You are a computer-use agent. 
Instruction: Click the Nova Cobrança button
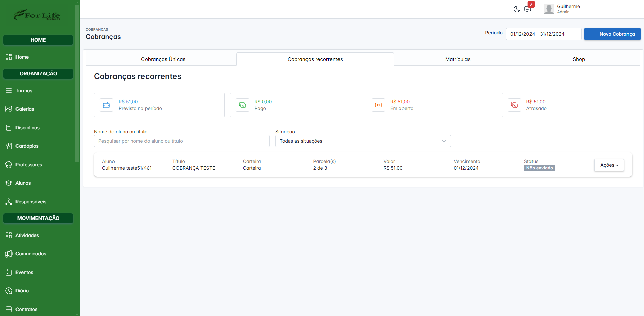[x=612, y=34]
